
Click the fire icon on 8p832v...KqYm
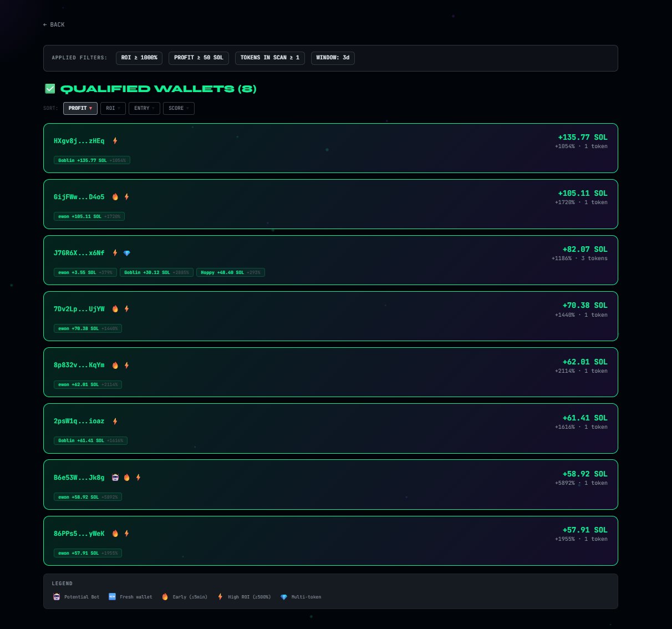tap(115, 366)
